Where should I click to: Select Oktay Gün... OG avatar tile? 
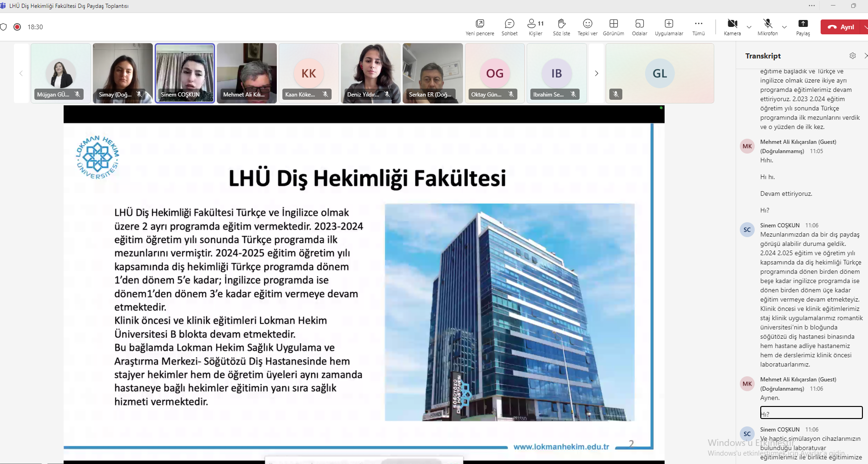tap(495, 73)
